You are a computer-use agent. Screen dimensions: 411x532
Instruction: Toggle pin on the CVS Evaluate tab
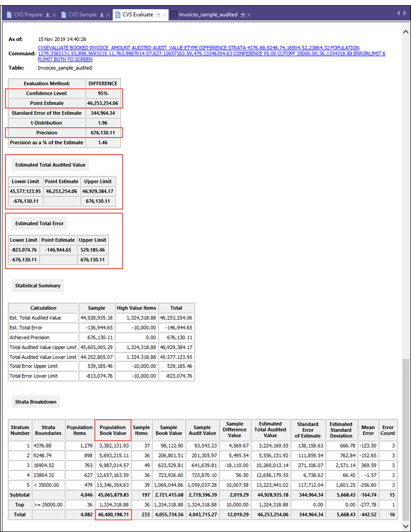[x=157, y=15]
